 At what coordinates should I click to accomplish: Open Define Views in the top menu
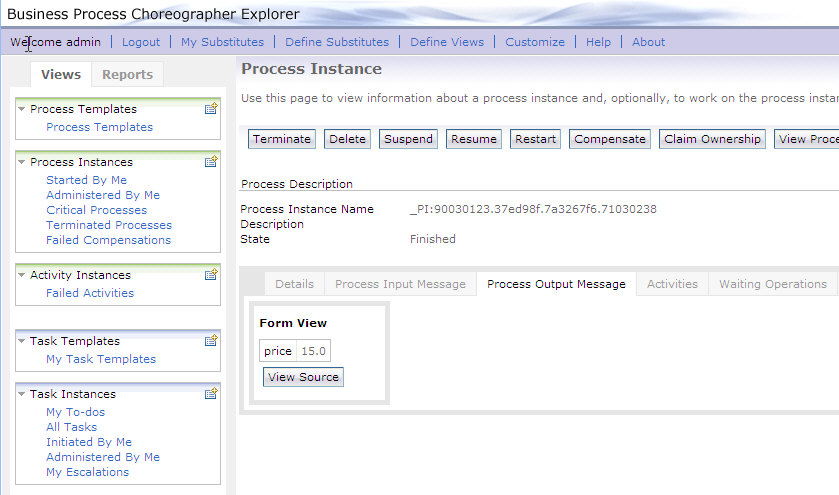pyautogui.click(x=447, y=42)
